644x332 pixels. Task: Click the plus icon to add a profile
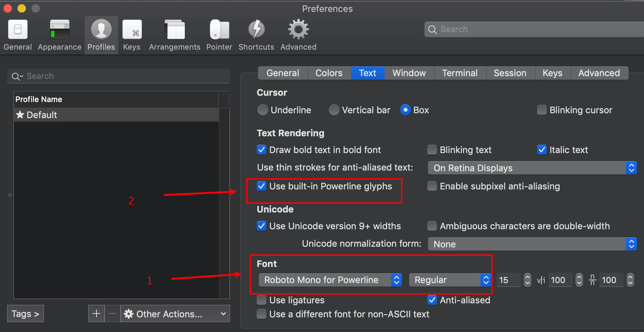pyautogui.click(x=96, y=314)
